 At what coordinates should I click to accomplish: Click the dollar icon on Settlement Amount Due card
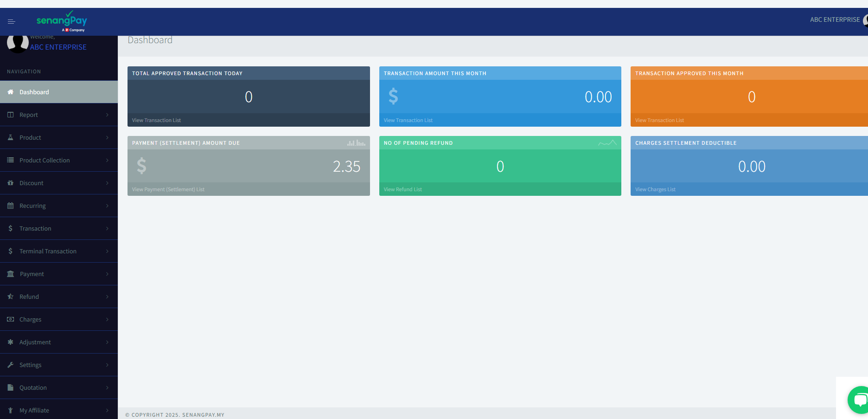pos(141,166)
